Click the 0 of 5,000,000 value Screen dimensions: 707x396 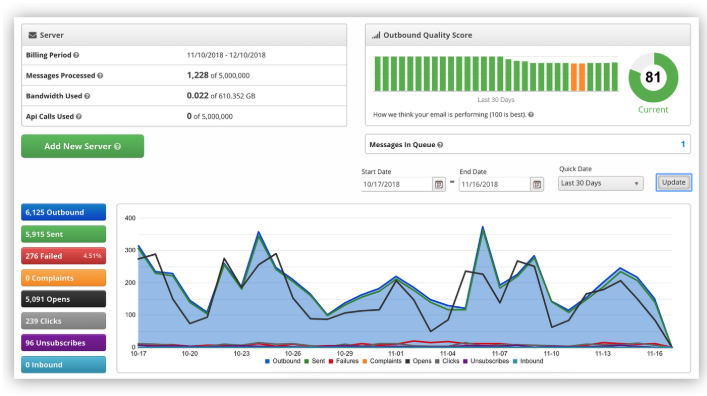point(210,116)
